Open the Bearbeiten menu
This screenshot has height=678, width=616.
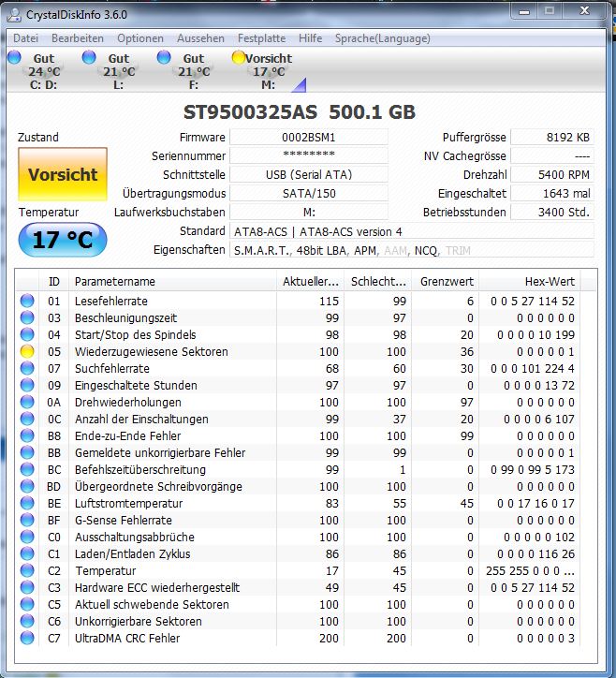click(78, 38)
